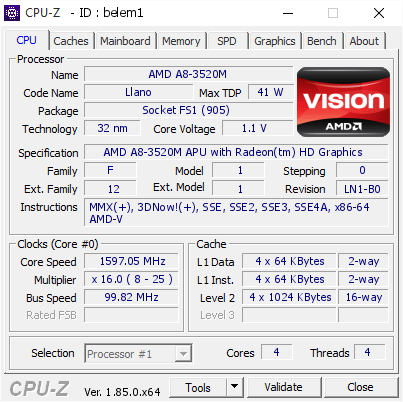This screenshot has height=402, width=403.
Task: Click the Cores count value 4
Action: click(x=277, y=352)
